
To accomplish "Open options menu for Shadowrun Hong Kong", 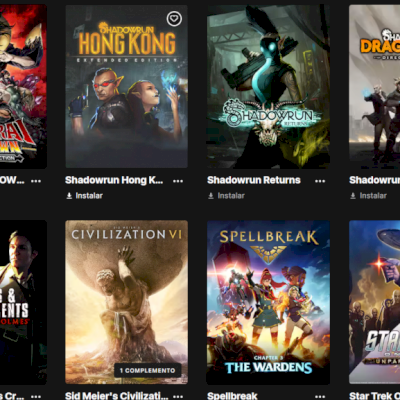I will 178,181.
